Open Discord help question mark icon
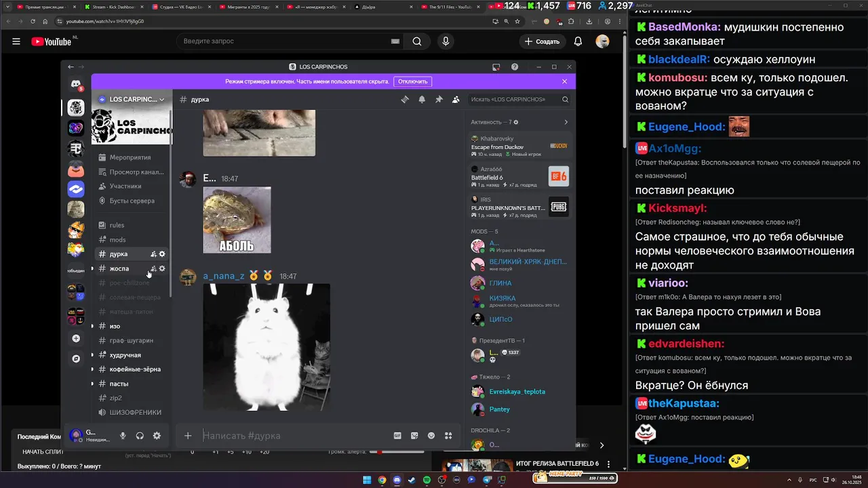The height and width of the screenshot is (488, 868). (x=515, y=66)
